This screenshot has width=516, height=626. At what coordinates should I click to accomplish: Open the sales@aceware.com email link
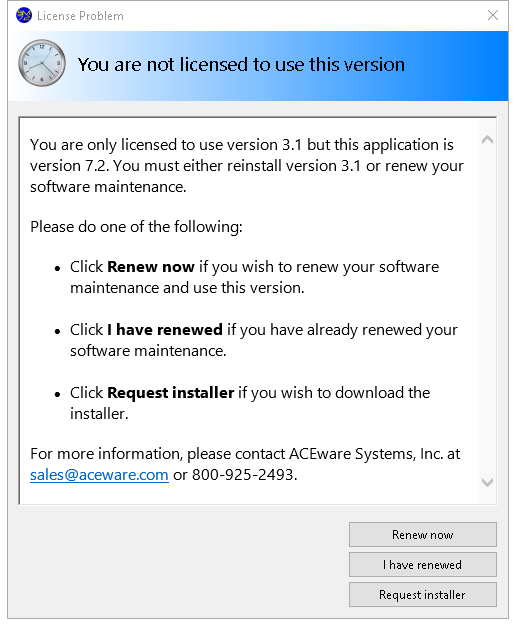pyautogui.click(x=99, y=475)
